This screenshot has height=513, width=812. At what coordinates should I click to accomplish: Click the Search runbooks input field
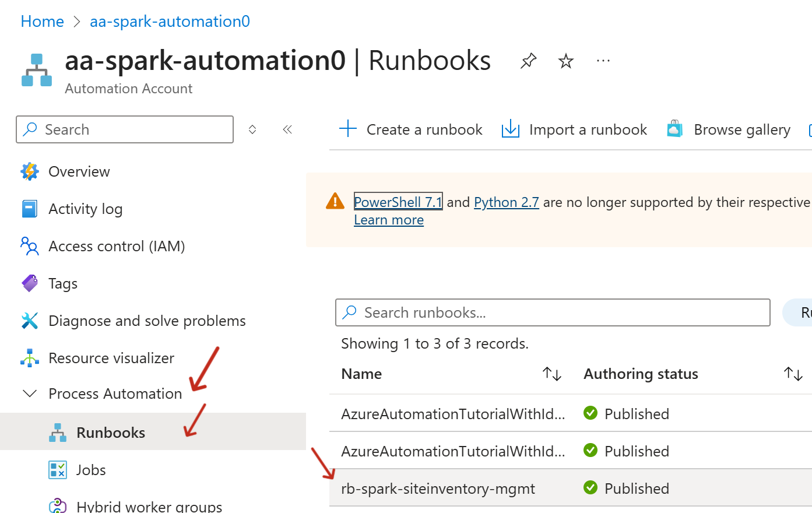tap(553, 312)
